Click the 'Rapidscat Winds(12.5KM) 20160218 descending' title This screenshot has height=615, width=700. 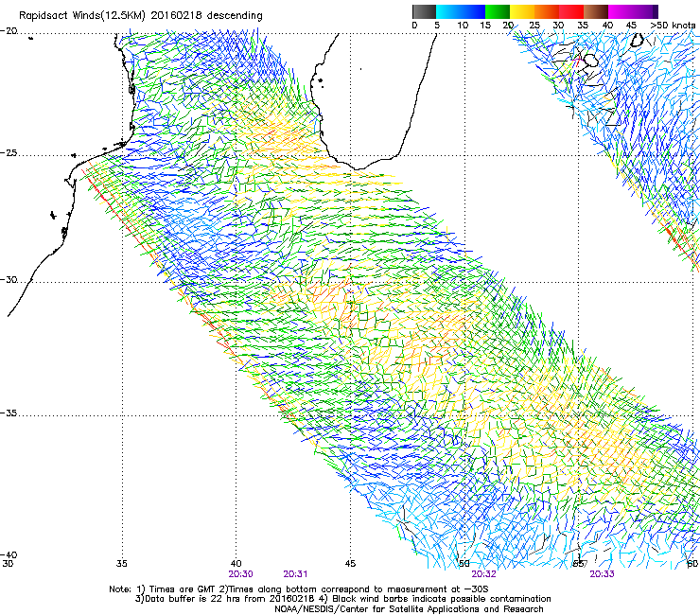tap(141, 16)
